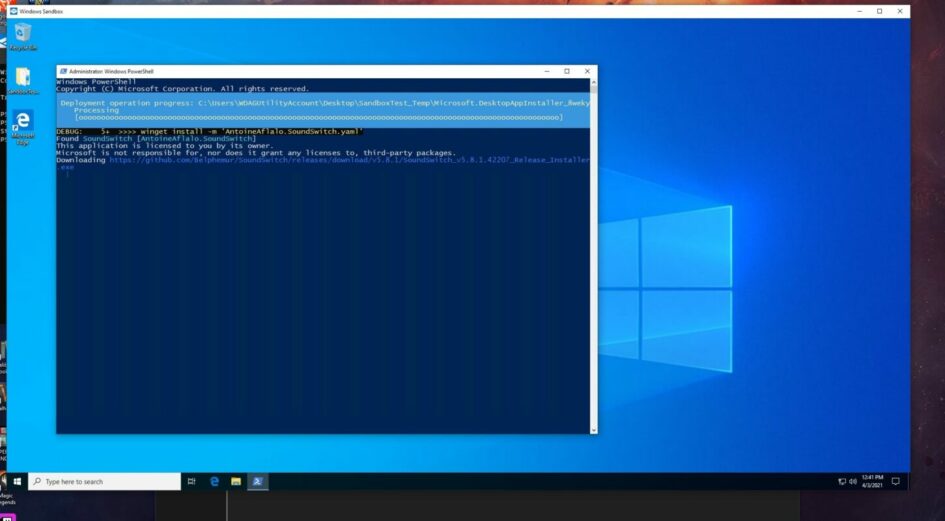Open Task View from the taskbar

[192, 481]
